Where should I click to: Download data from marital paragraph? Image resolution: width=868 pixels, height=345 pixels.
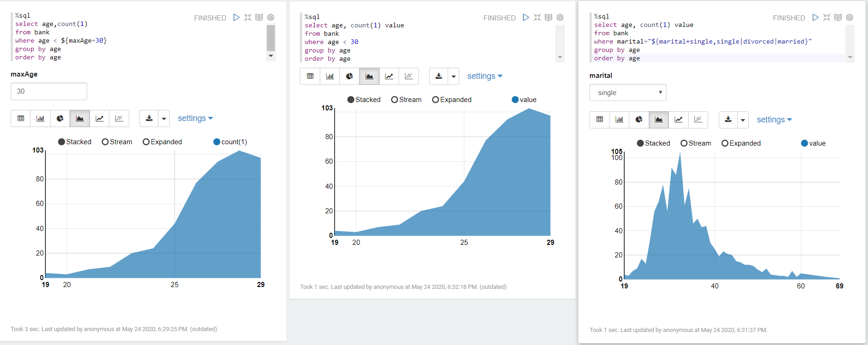pos(728,120)
